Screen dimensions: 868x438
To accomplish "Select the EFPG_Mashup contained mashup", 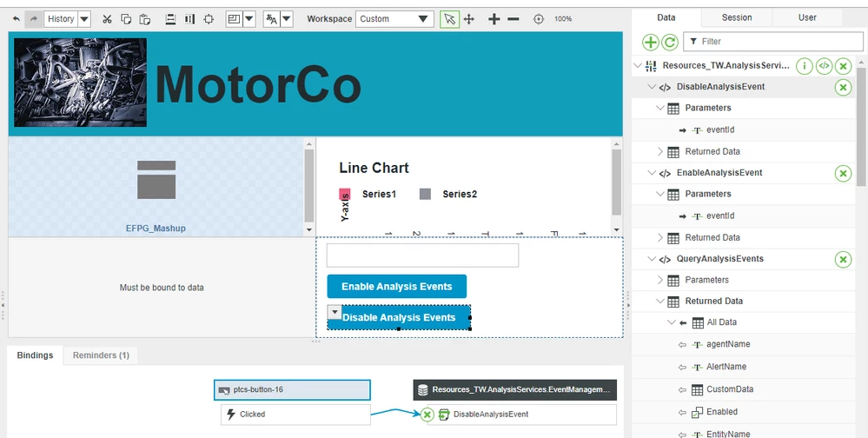I will [x=156, y=187].
